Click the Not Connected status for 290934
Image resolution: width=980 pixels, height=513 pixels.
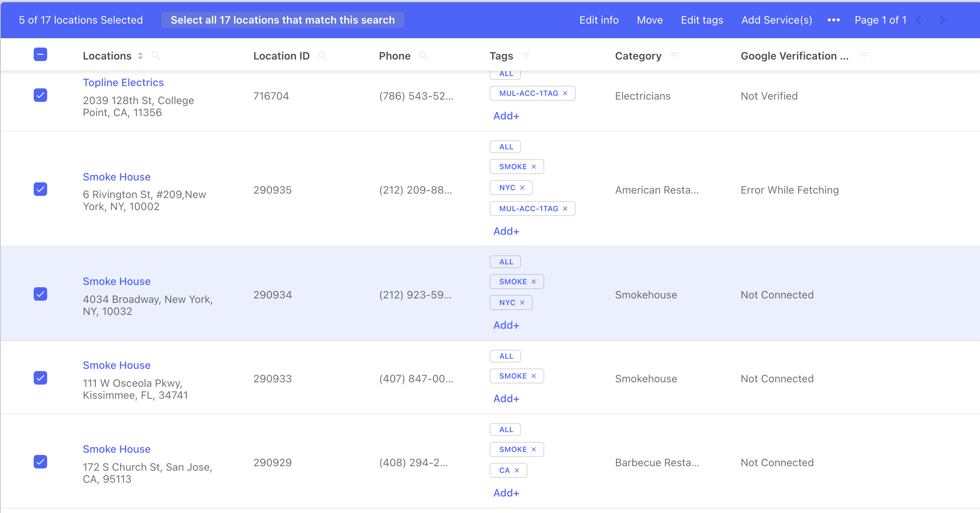777,295
